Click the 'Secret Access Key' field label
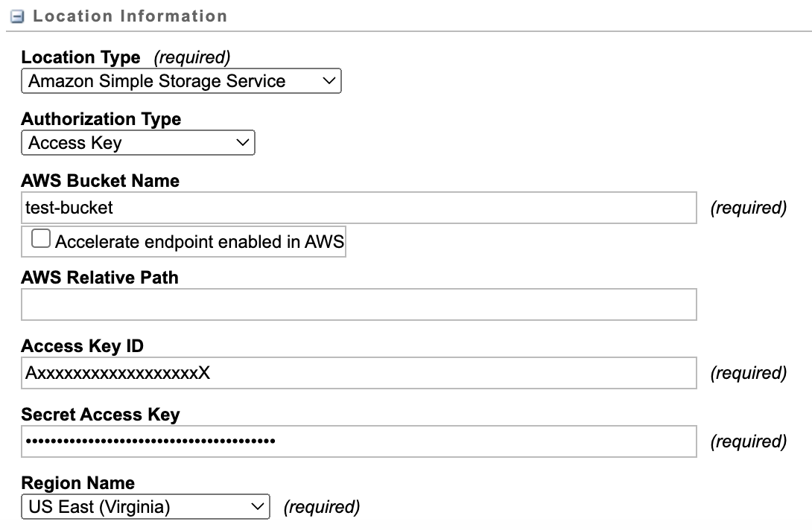The height and width of the screenshot is (530, 812). pyautogui.click(x=100, y=415)
